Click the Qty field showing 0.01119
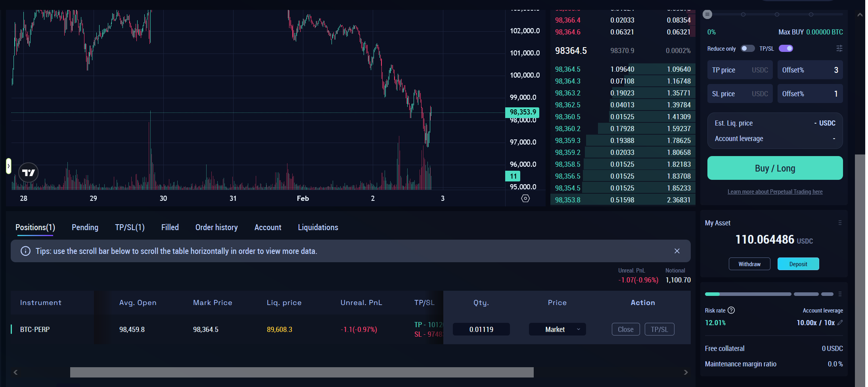The height and width of the screenshot is (387, 868). click(481, 330)
